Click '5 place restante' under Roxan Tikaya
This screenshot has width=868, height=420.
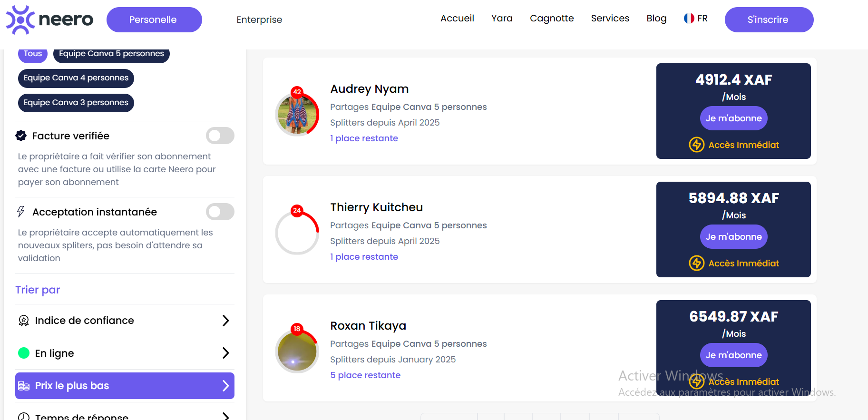coord(365,375)
